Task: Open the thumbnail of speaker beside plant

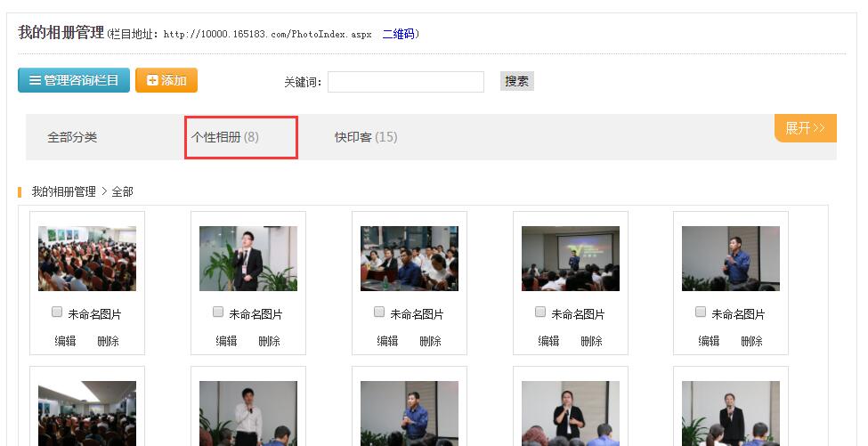Action: pos(248,258)
